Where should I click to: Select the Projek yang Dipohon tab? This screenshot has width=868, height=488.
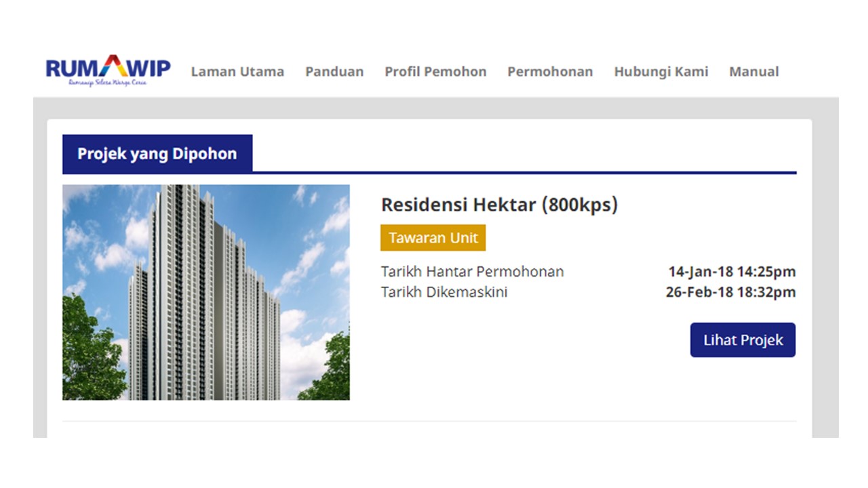click(x=157, y=153)
